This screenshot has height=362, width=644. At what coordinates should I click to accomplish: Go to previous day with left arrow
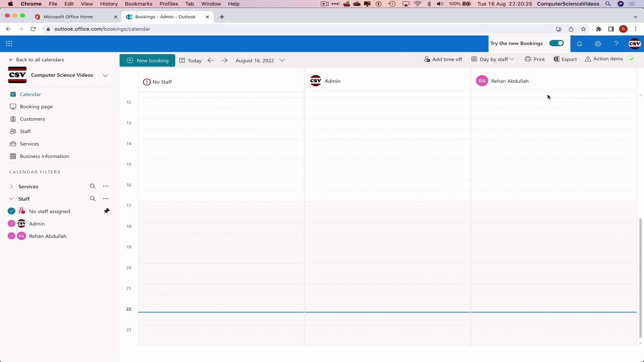pos(211,60)
